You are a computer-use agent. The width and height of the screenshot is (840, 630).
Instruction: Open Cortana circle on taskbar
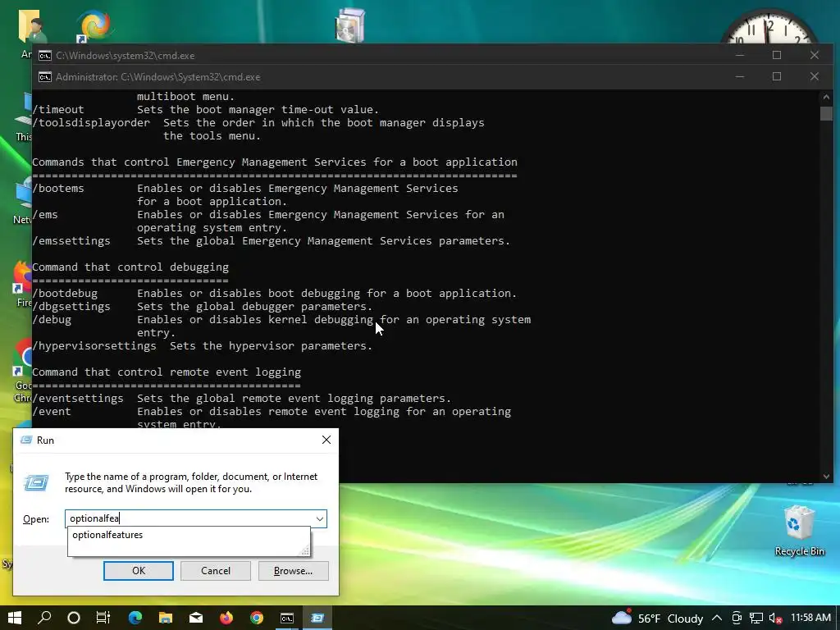click(x=74, y=618)
